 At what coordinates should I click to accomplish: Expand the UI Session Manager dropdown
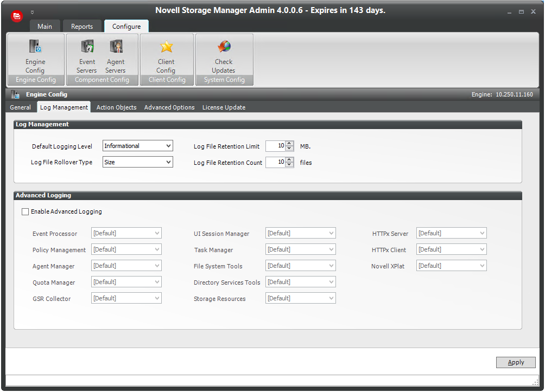point(301,233)
